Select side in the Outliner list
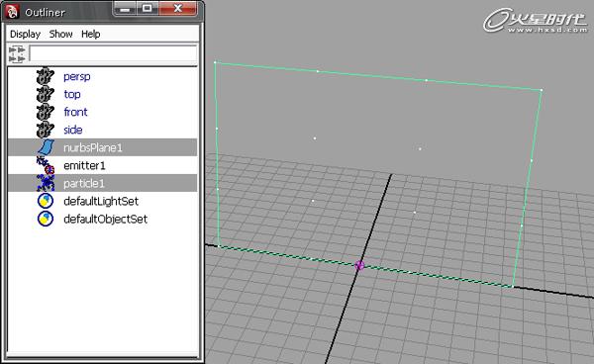This screenshot has width=594, height=364. click(73, 130)
